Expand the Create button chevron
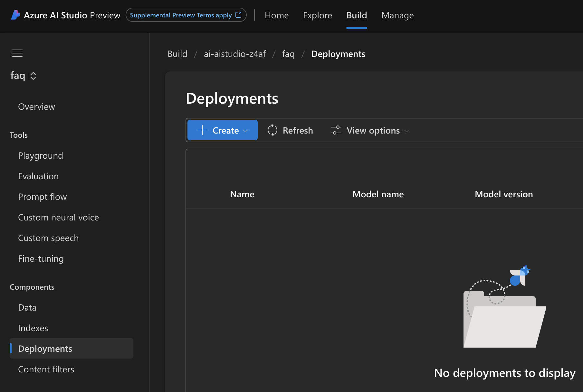 pyautogui.click(x=245, y=131)
